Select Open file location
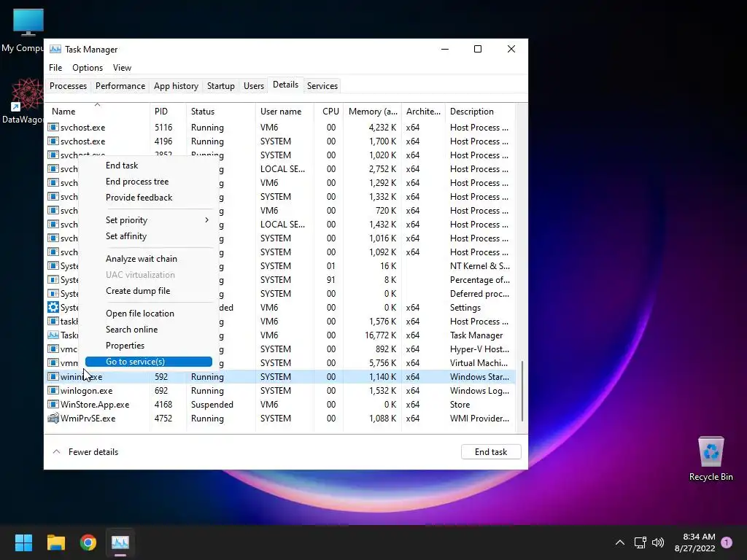 149,314
